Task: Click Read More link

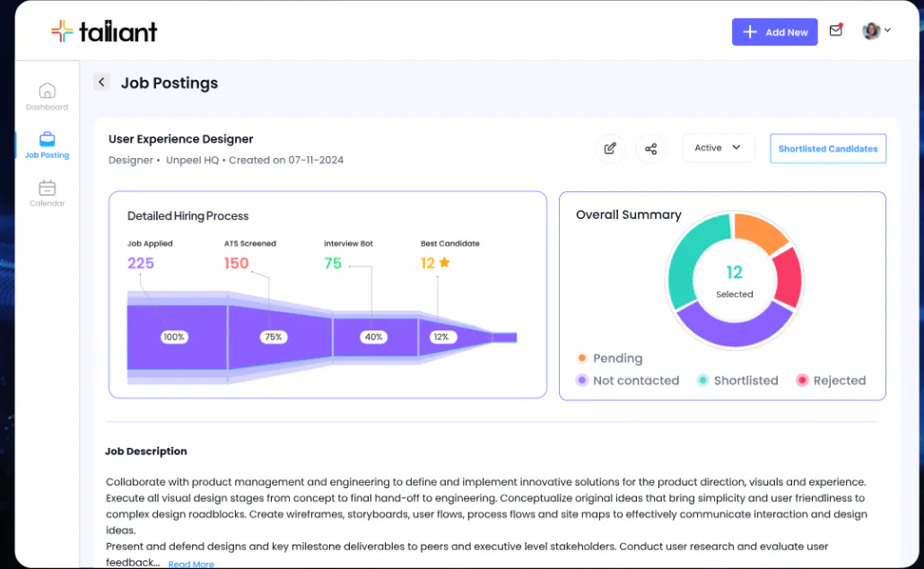Action: coord(191,564)
